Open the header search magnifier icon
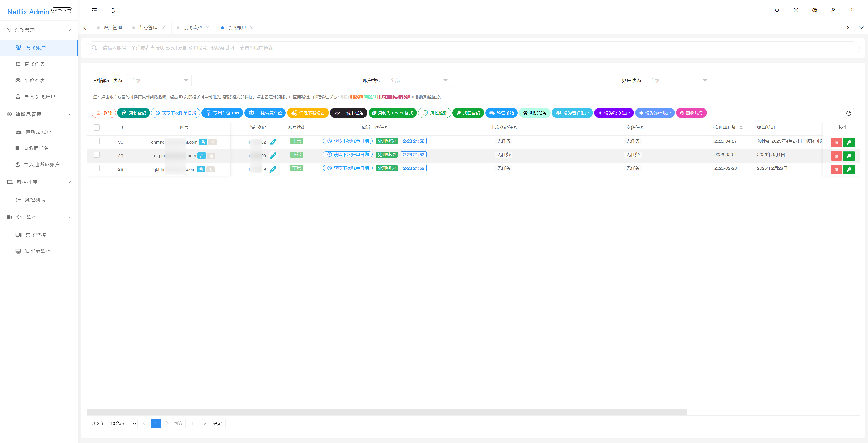Image resolution: width=868 pixels, height=443 pixels. 777,10
